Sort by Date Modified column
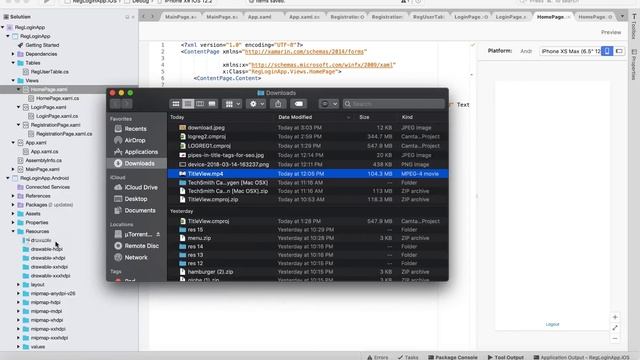Screen dimensions: 640x360 pyautogui.click(x=295, y=117)
